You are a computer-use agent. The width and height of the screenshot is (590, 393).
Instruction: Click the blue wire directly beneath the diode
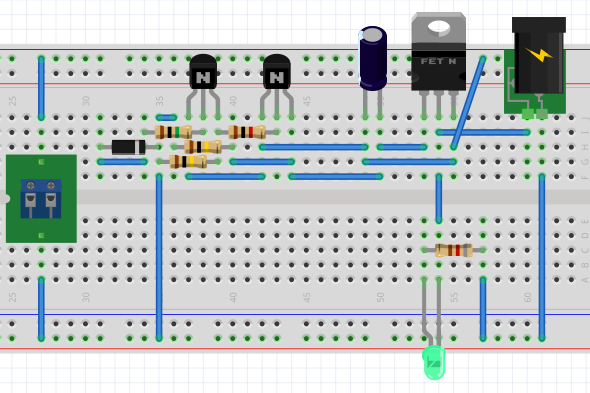pos(122,162)
